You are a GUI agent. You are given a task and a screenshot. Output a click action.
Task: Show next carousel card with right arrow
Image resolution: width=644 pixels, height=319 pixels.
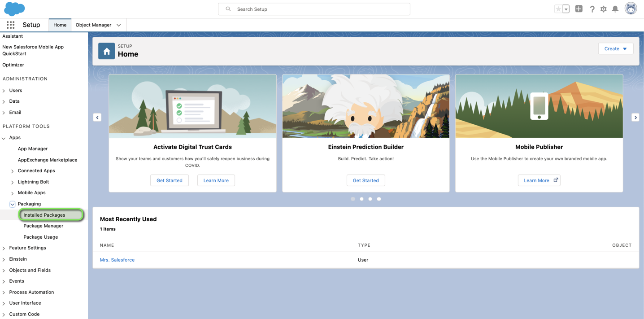click(x=635, y=118)
